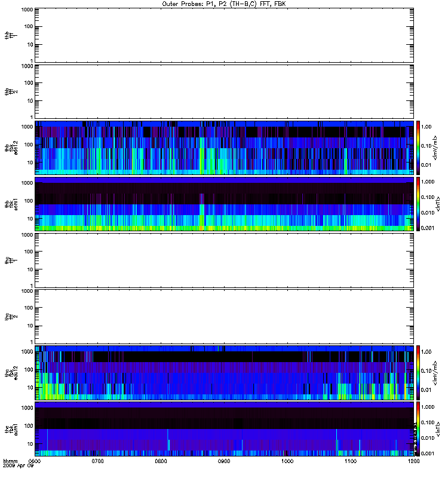Click the 'thc fbk scm1' panel label

(11, 429)
